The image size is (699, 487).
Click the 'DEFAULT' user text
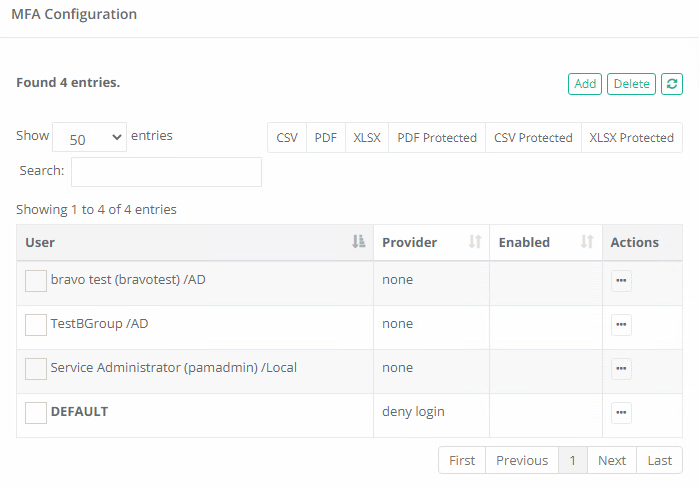pos(79,411)
